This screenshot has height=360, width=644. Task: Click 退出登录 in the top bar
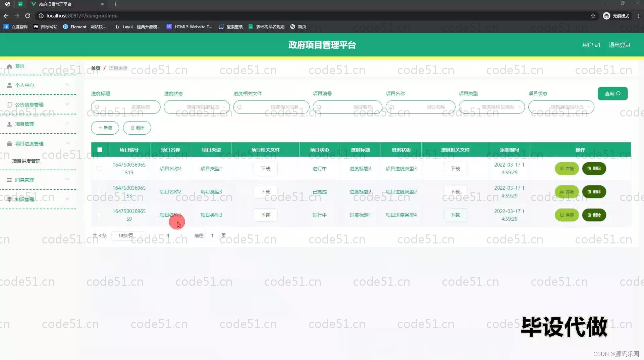pos(620,45)
